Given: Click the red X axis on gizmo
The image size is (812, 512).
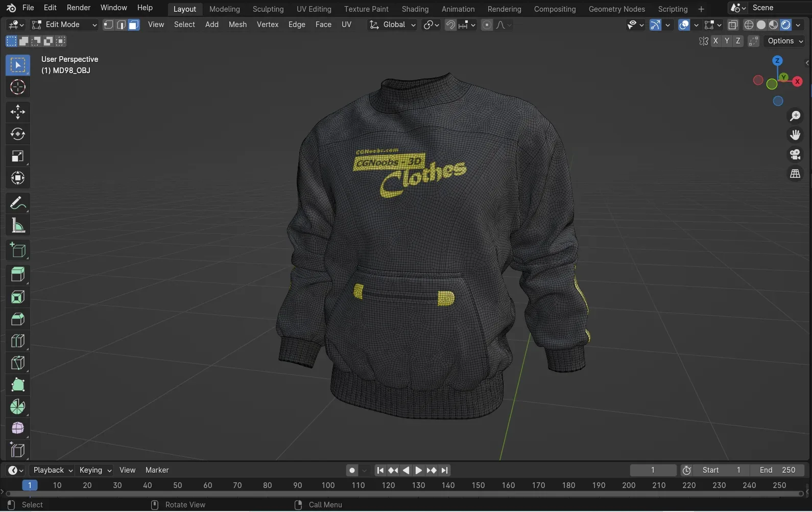Looking at the screenshot, I should 797,82.
